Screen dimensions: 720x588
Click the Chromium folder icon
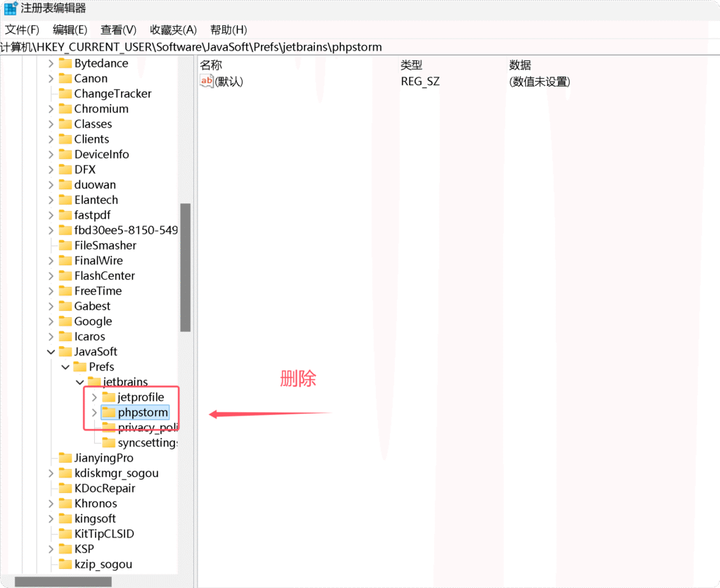click(x=65, y=108)
